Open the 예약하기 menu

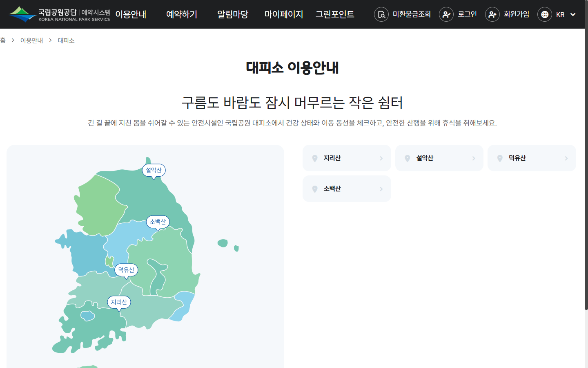(182, 14)
